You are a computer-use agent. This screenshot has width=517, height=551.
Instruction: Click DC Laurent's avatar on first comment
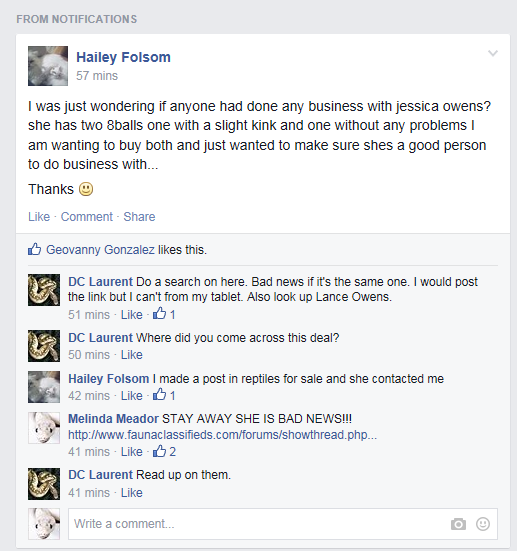[x=44, y=290]
